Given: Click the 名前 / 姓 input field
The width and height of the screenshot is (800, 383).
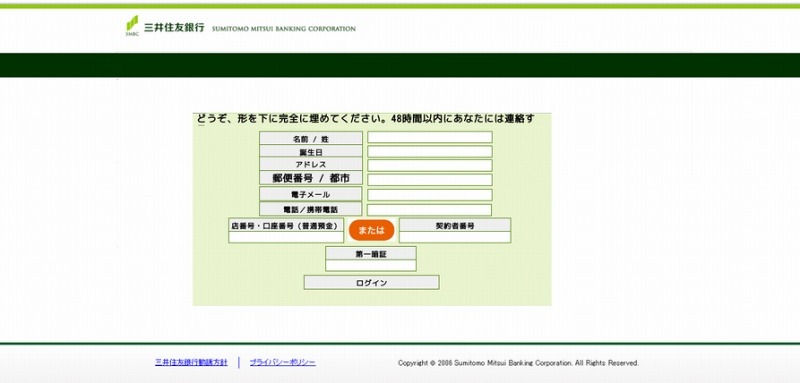Looking at the screenshot, I should click(430, 137).
